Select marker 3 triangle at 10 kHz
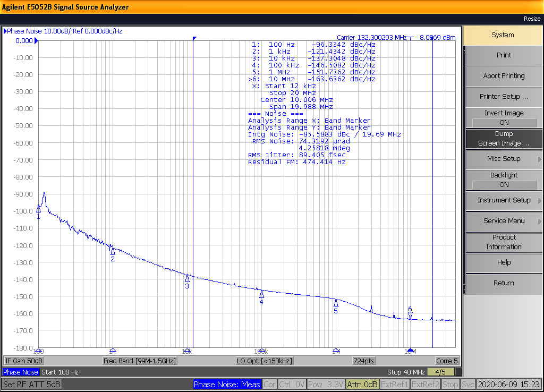 point(188,278)
